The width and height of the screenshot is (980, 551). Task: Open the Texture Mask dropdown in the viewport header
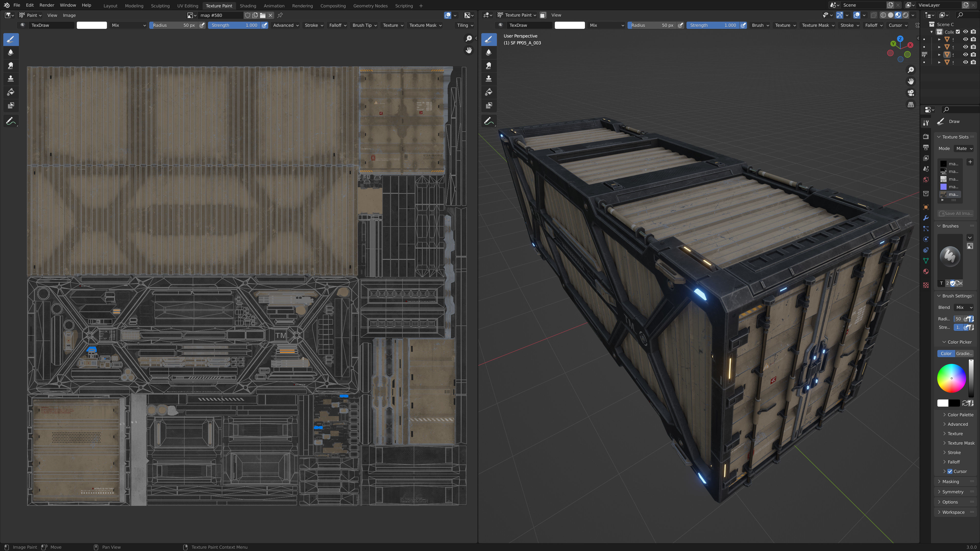[x=818, y=26]
